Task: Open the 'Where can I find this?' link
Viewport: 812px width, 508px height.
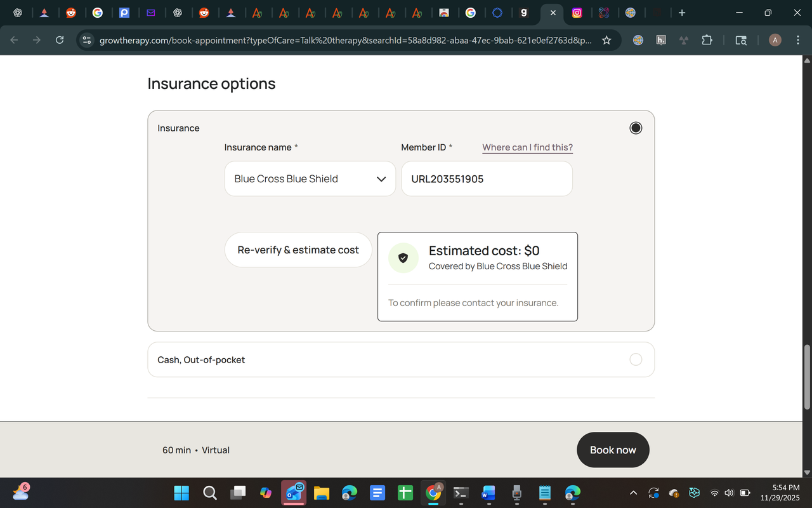Action: tap(527, 147)
